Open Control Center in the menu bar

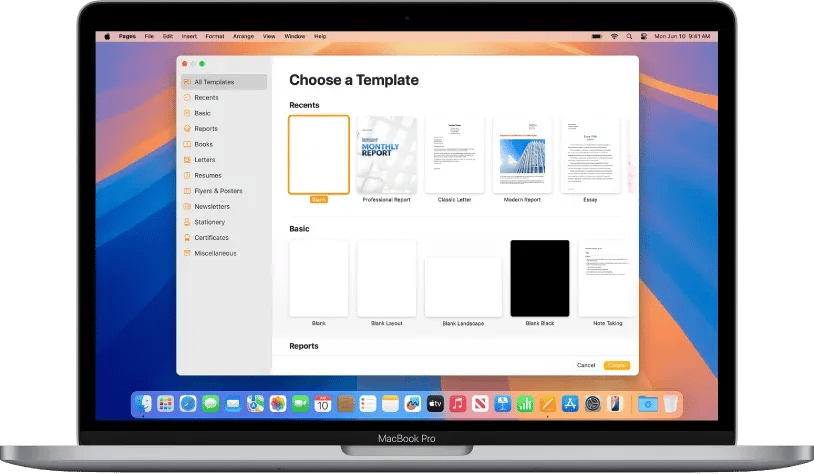pyautogui.click(x=644, y=36)
